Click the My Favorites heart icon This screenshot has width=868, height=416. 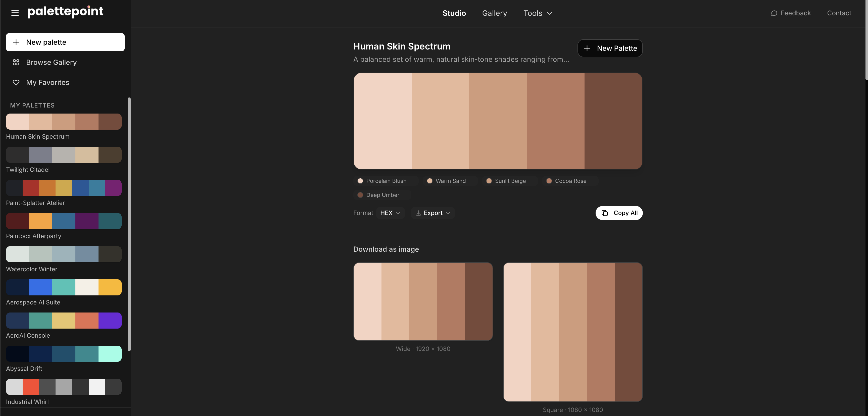coord(16,83)
